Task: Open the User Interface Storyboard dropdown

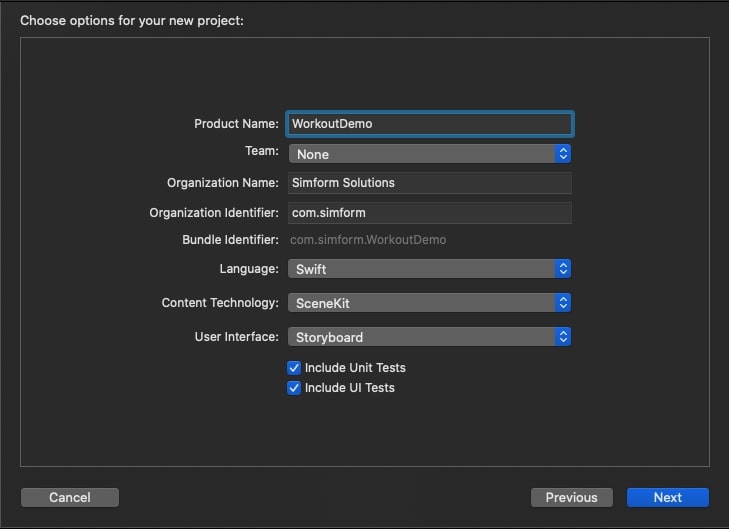Action: coord(422,337)
